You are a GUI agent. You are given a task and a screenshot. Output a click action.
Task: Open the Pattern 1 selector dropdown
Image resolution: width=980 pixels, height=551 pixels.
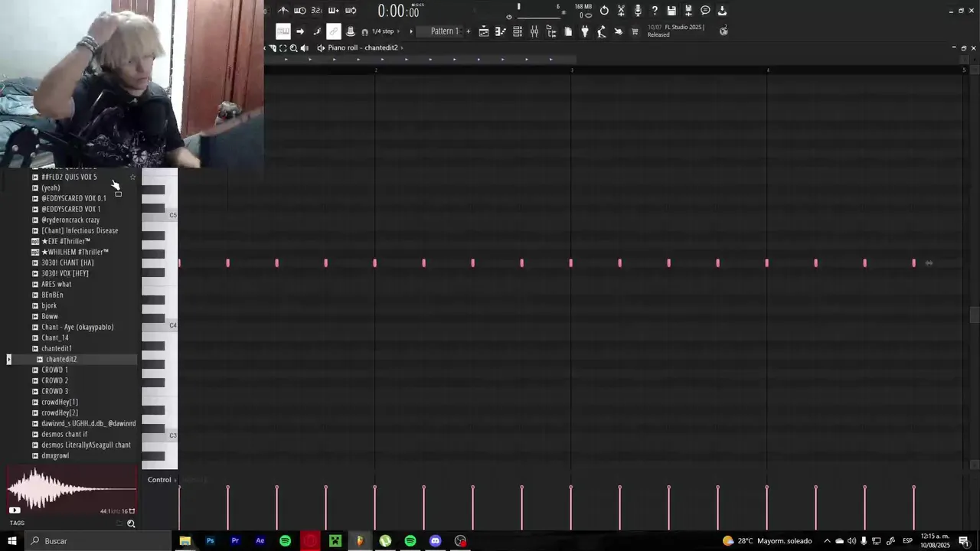(x=445, y=31)
